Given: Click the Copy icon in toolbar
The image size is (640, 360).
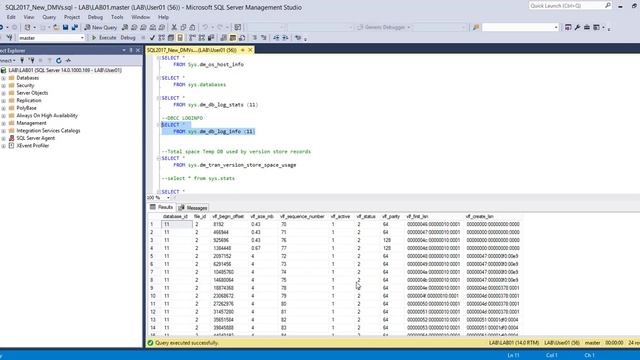Looking at the screenshot, I should pyautogui.click(x=183, y=27).
